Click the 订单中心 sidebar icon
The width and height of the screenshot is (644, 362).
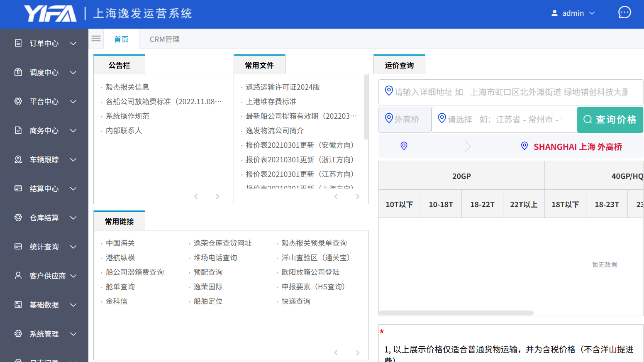coord(18,43)
